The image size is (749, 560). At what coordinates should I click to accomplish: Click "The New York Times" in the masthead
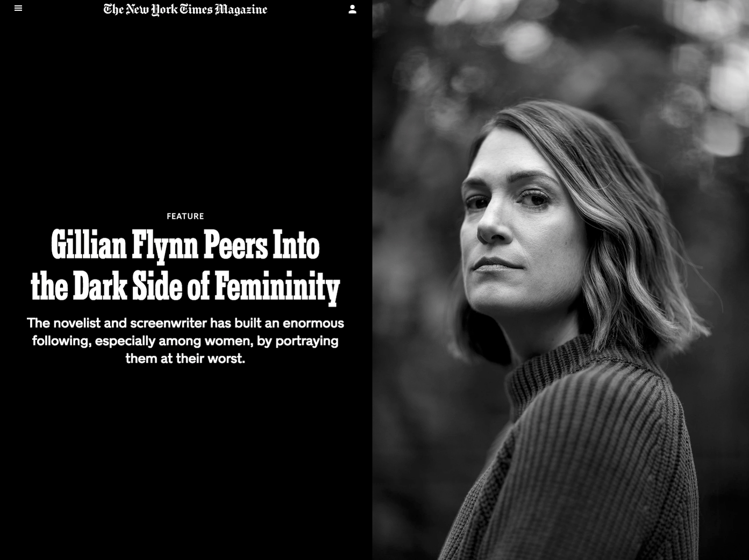(x=158, y=10)
